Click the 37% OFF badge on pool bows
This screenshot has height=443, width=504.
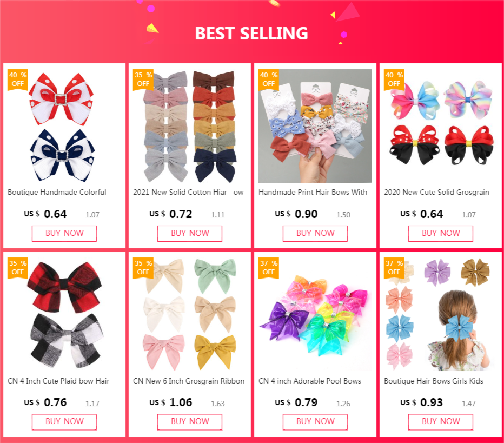[269, 267]
